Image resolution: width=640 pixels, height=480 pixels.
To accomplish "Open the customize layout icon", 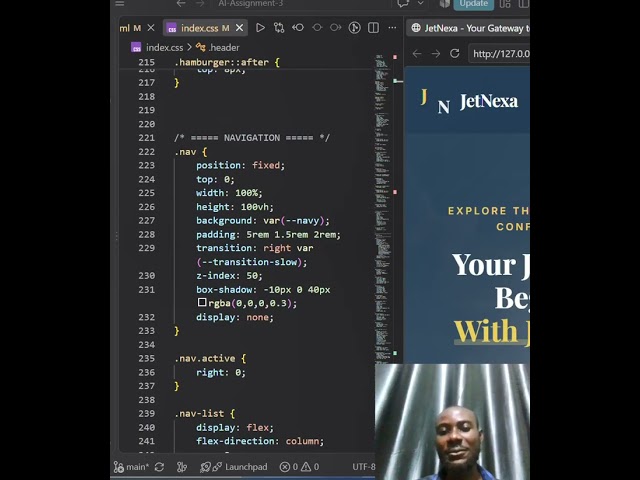I will click(x=505, y=4).
